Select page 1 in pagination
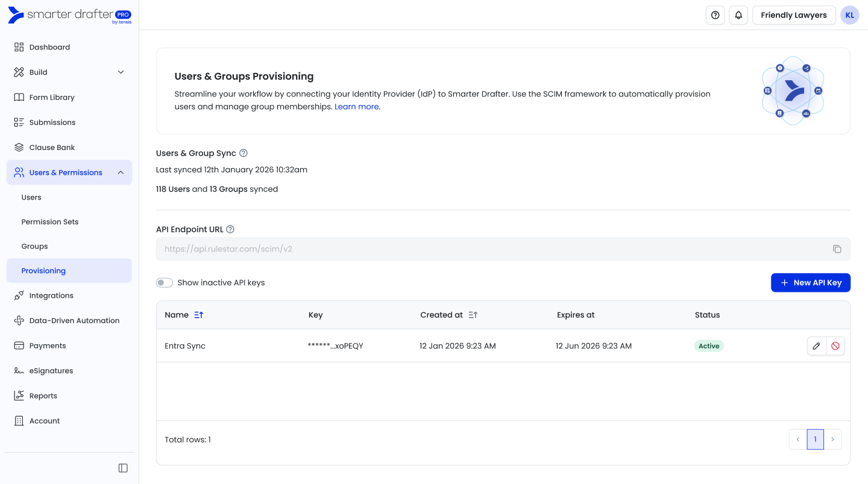 point(815,439)
